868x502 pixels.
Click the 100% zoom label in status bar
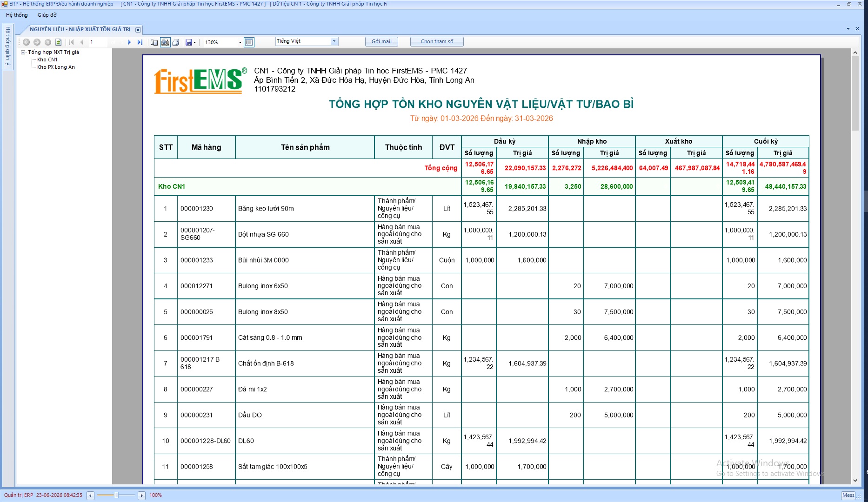pyautogui.click(x=155, y=495)
